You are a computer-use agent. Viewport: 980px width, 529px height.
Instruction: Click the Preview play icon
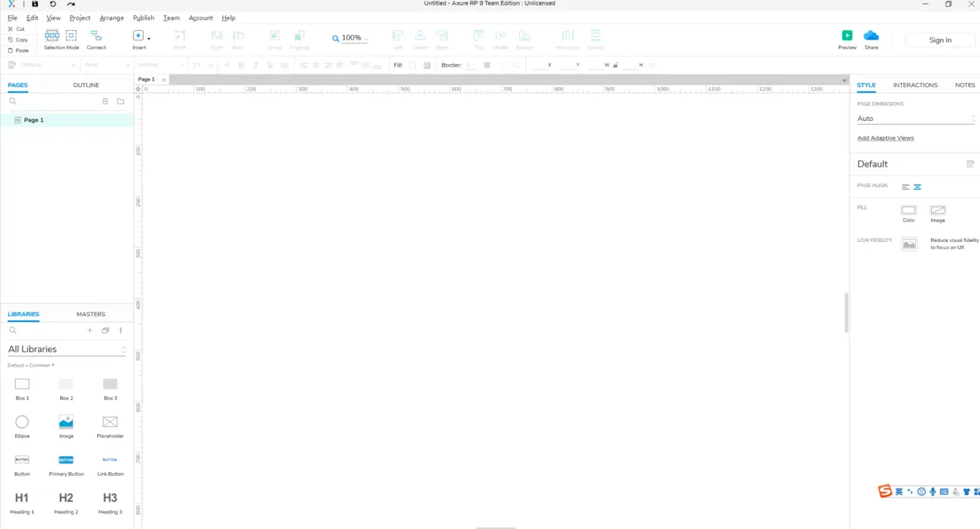coord(847,36)
